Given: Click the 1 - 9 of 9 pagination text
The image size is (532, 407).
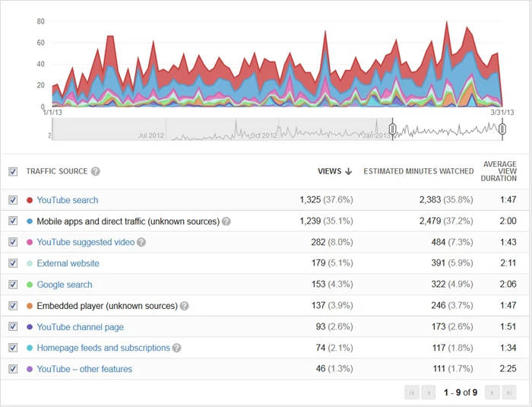Looking at the screenshot, I should (461, 393).
